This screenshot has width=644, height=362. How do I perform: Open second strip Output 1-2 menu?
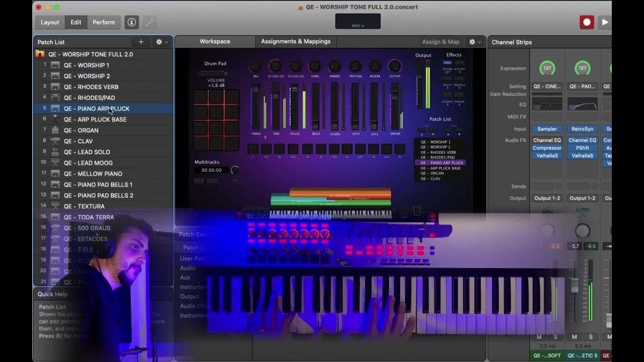click(x=582, y=198)
